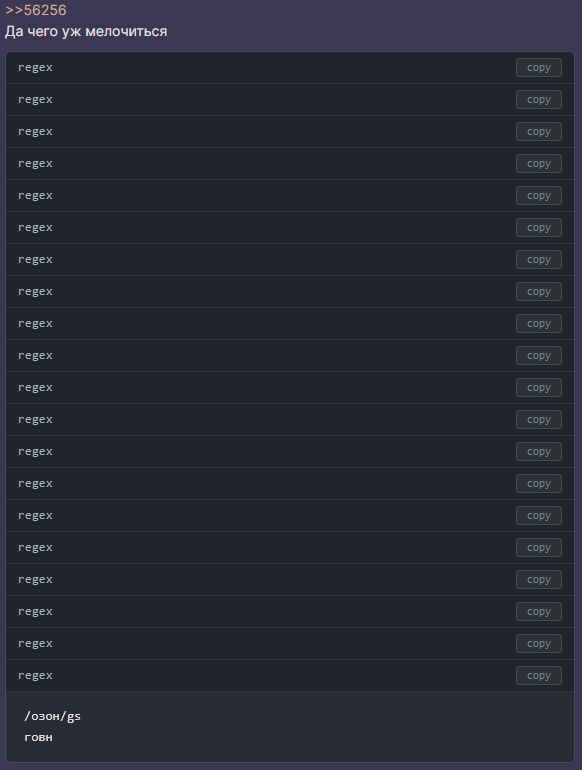
Task: Click the fourth copy button from top
Action: tap(539, 164)
